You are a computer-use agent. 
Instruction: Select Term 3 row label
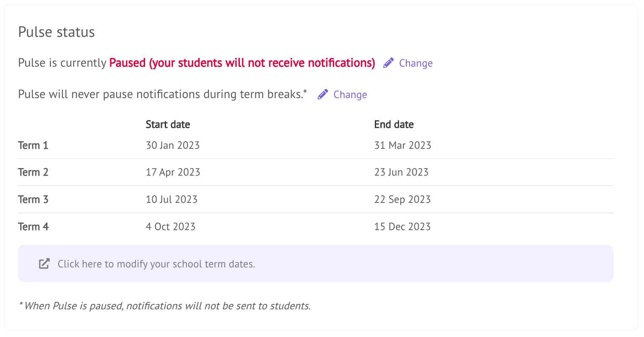(33, 200)
